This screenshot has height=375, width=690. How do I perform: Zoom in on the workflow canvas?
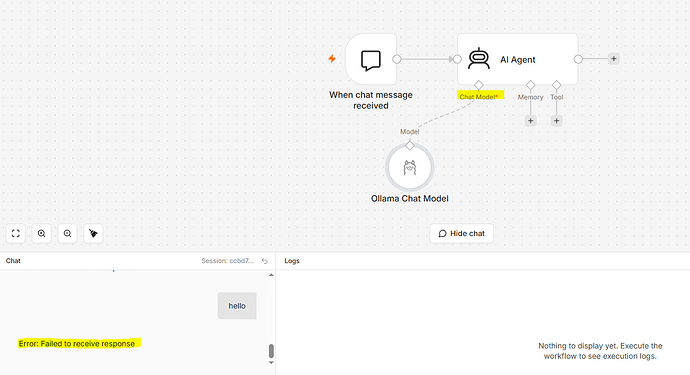pos(41,233)
